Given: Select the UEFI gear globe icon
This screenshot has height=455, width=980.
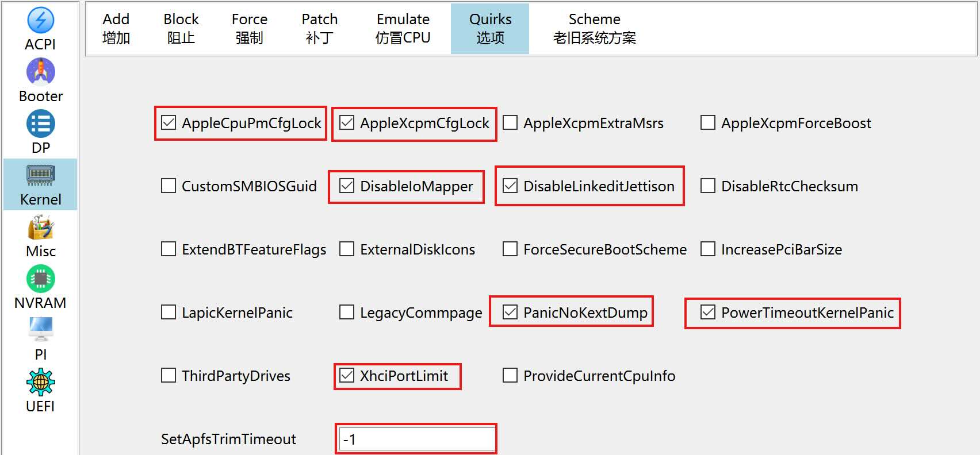Looking at the screenshot, I should (x=40, y=382).
